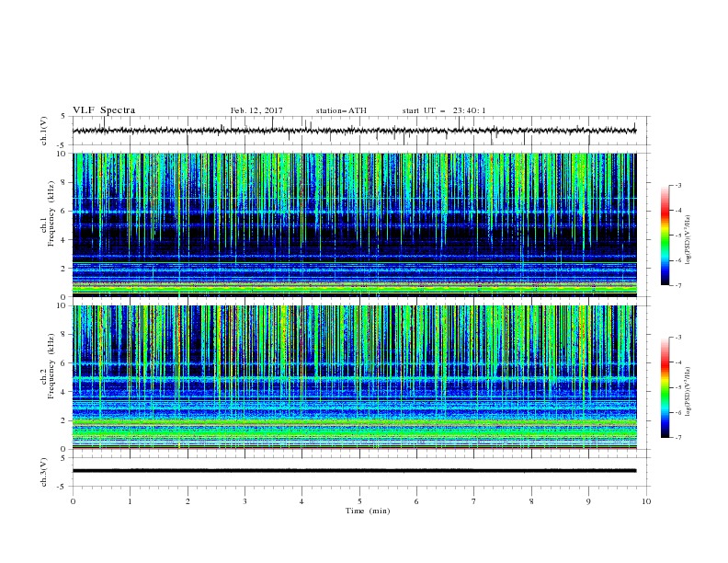Screen dimensions: 728x563
Task: Click the "Time (min)" axis title
Action: pyautogui.click(x=368, y=511)
